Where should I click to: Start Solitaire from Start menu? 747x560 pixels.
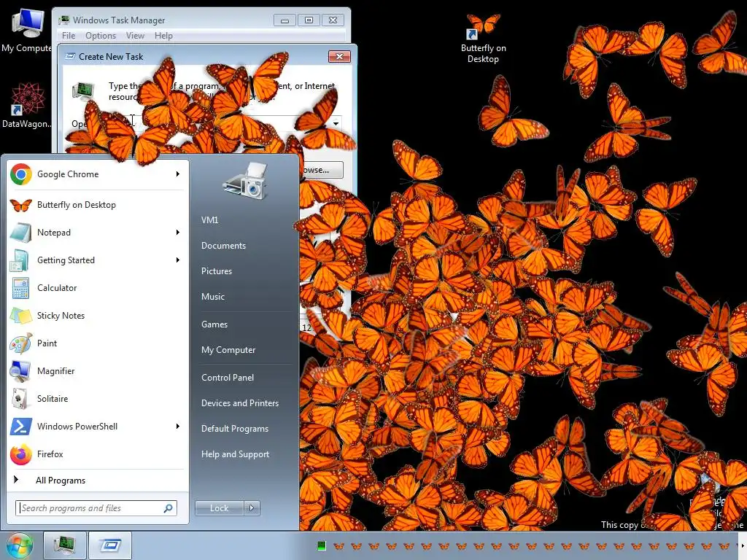tap(96, 399)
